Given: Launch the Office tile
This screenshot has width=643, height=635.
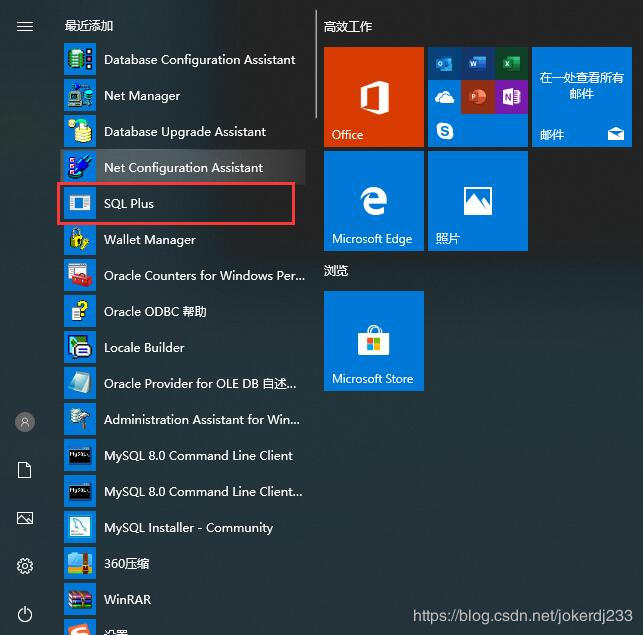Looking at the screenshot, I should [374, 97].
